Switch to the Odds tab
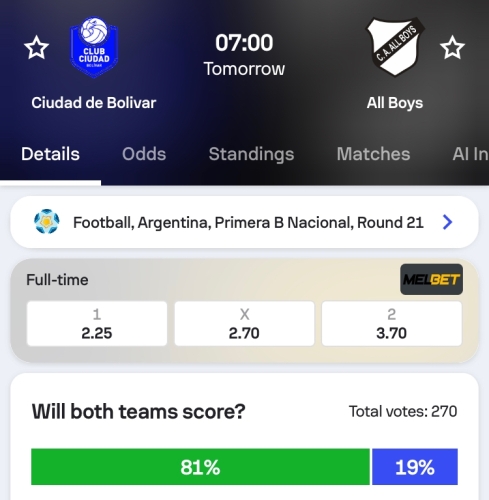The image size is (489, 500). point(144,154)
